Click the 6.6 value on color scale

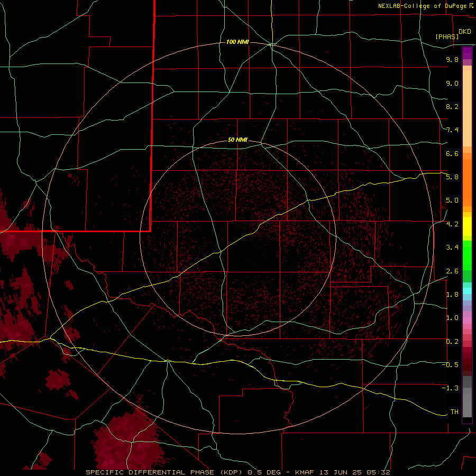pyautogui.click(x=452, y=153)
